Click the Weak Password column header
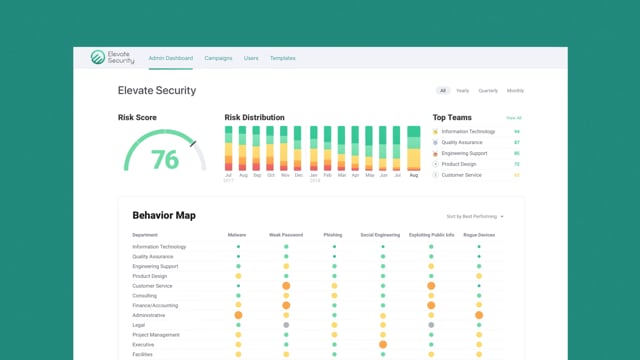This screenshot has height=360, width=640. pos(286,235)
